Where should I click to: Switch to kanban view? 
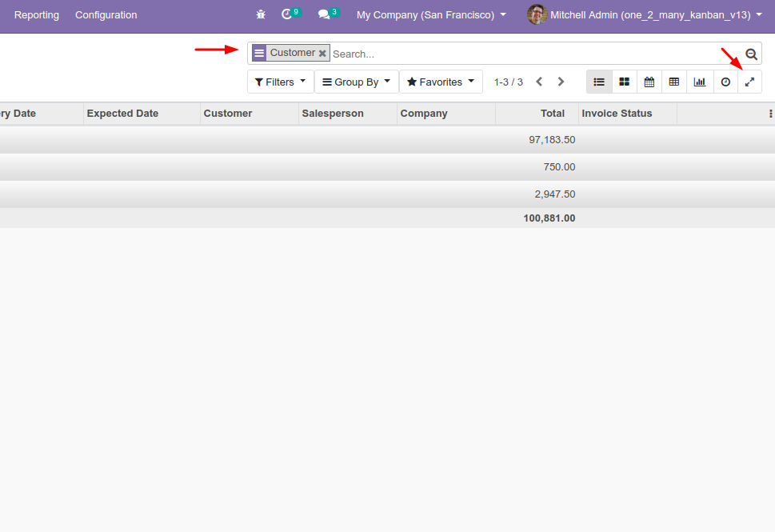pyautogui.click(x=624, y=82)
